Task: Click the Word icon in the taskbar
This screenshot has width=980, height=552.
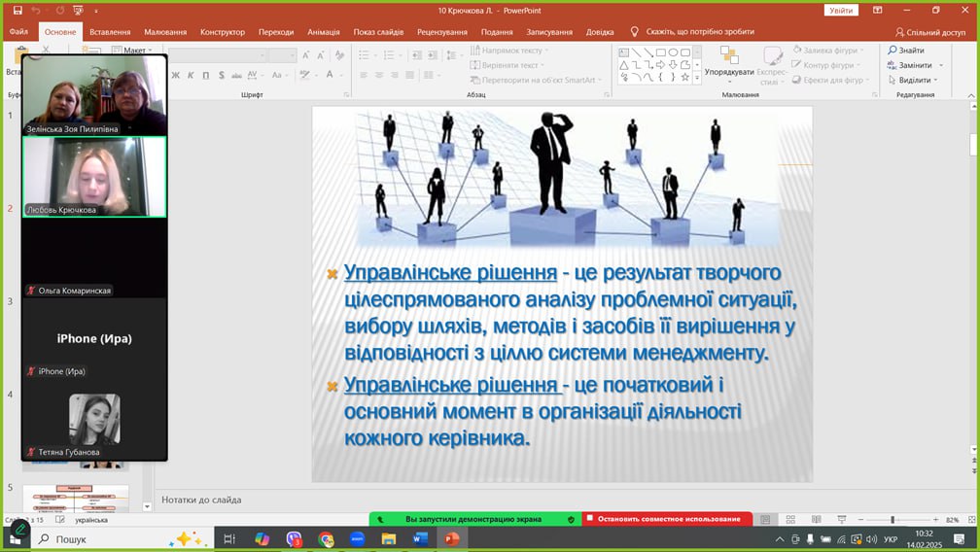Action: pyautogui.click(x=420, y=538)
